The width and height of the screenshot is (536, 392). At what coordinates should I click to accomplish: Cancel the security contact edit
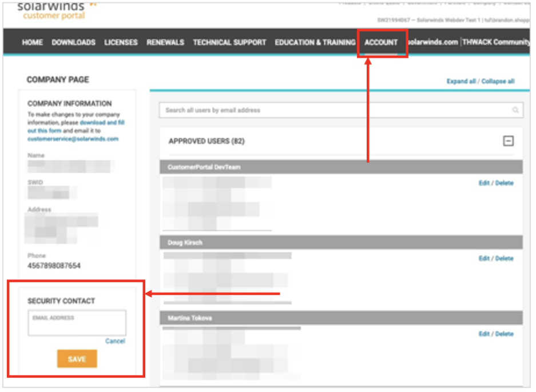coord(115,341)
